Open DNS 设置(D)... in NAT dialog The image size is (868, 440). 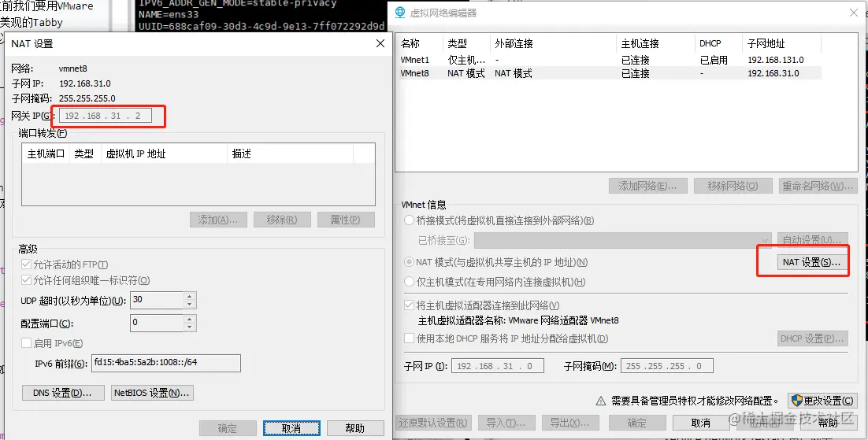pyautogui.click(x=63, y=393)
